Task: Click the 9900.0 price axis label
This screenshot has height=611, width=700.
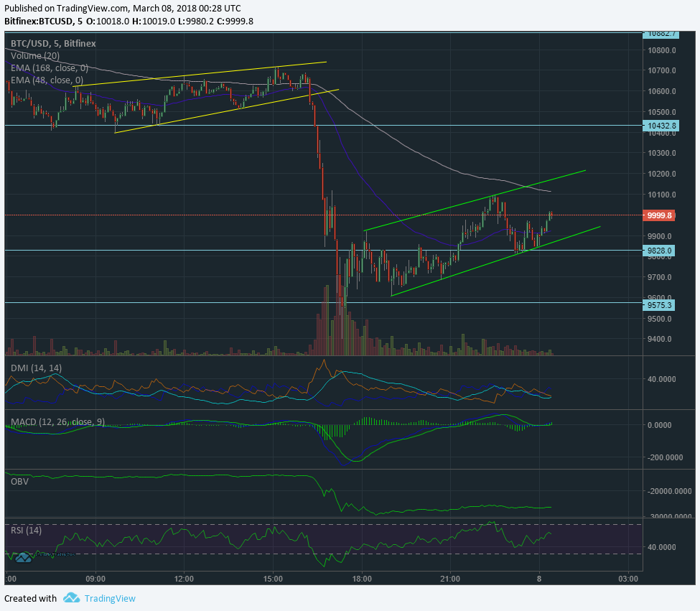Action: (x=660, y=236)
